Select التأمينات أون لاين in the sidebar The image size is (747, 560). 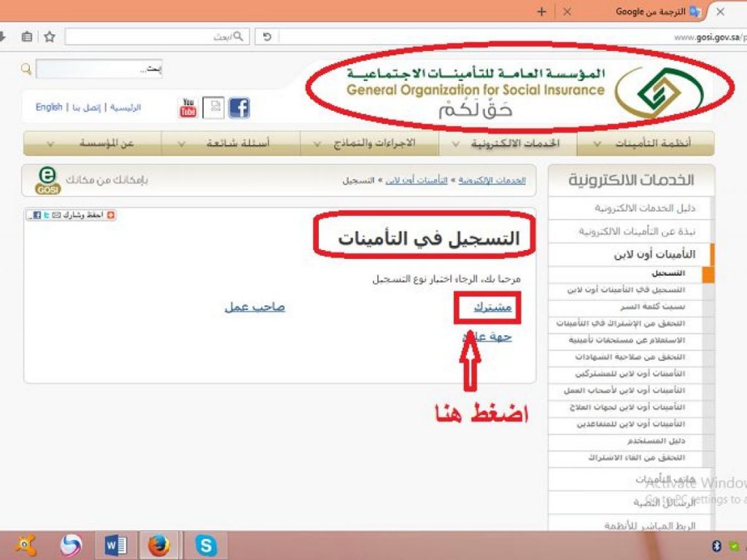point(654,254)
